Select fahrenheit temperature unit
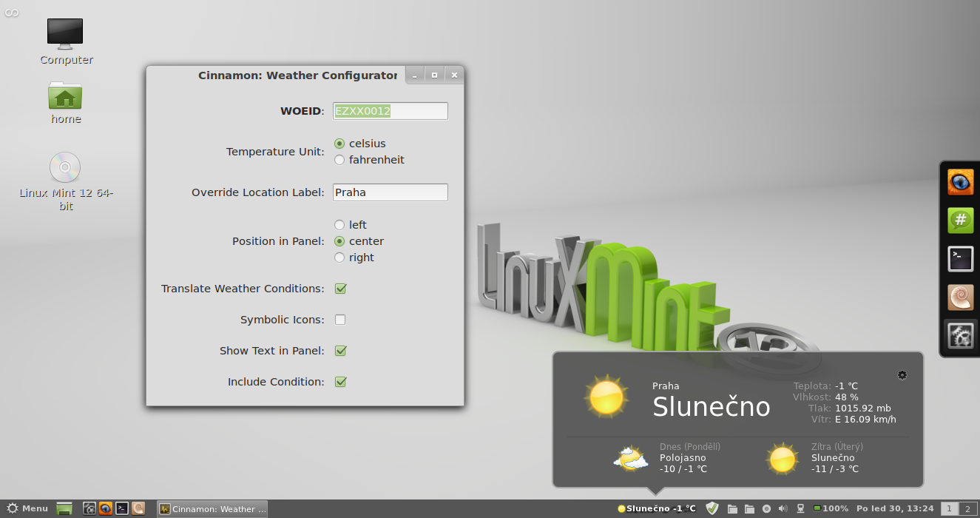The image size is (980, 518). pos(339,160)
